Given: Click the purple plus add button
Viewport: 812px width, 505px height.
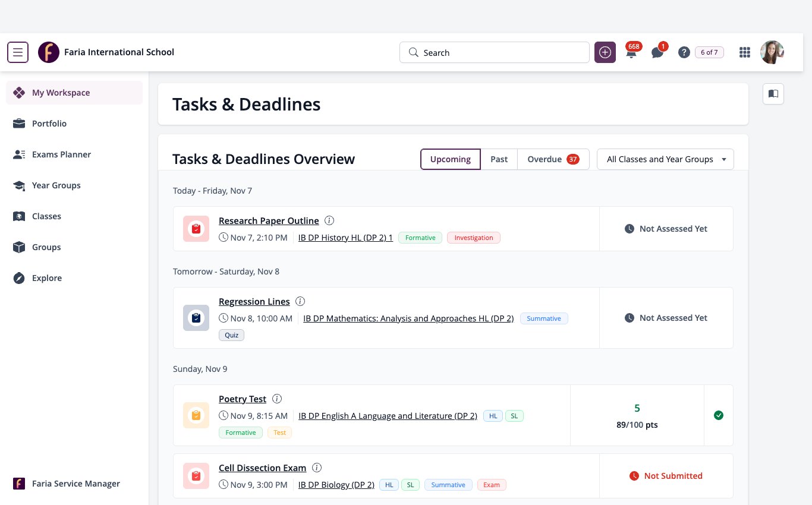Looking at the screenshot, I should pos(605,52).
